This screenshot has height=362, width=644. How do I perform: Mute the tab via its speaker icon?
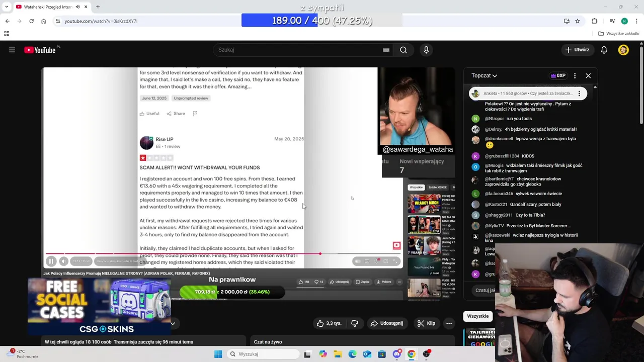pyautogui.click(x=77, y=7)
